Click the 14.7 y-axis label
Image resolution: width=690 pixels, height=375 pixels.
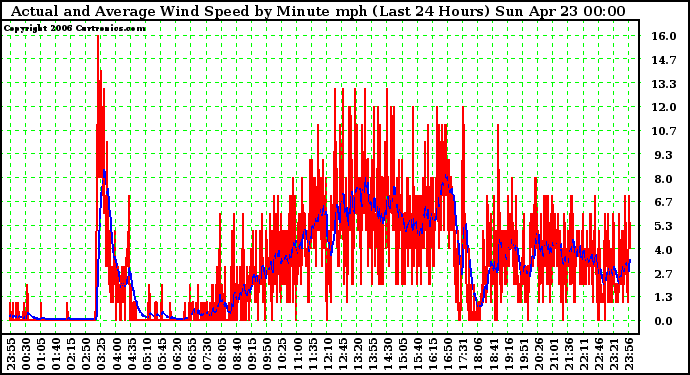pyautogui.click(x=664, y=60)
